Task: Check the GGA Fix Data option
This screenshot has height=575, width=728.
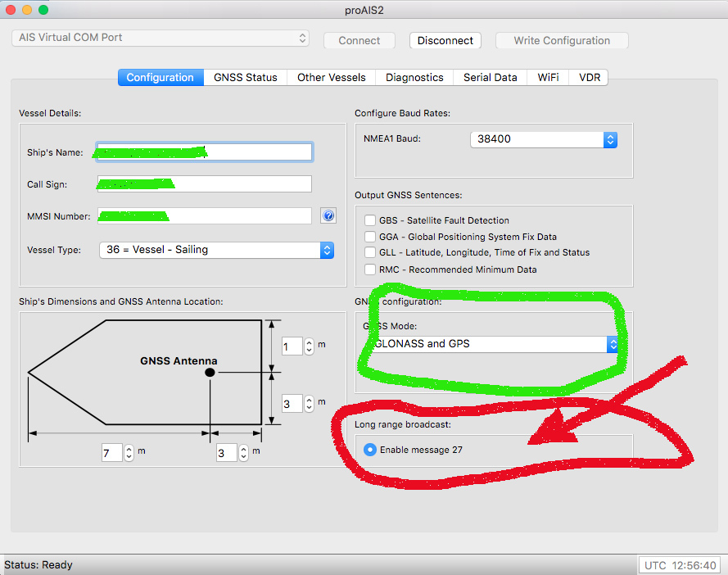Action: tap(370, 237)
